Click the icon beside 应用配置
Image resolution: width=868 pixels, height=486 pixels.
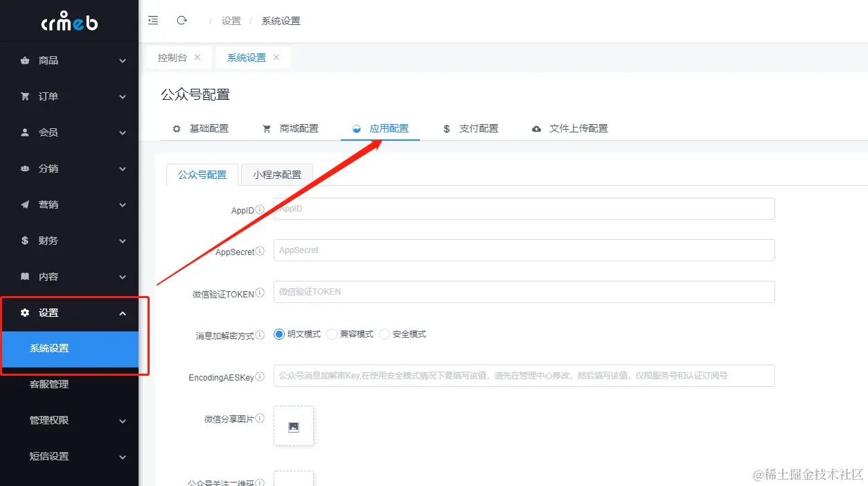click(357, 129)
